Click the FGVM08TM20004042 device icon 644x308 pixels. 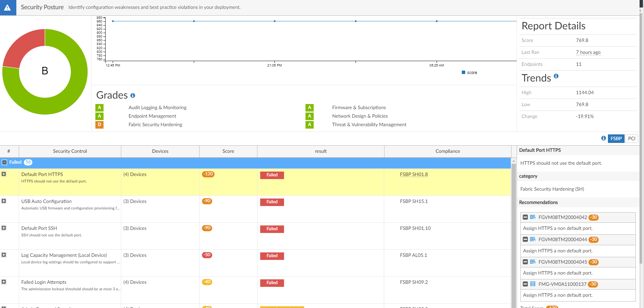[x=533, y=217]
